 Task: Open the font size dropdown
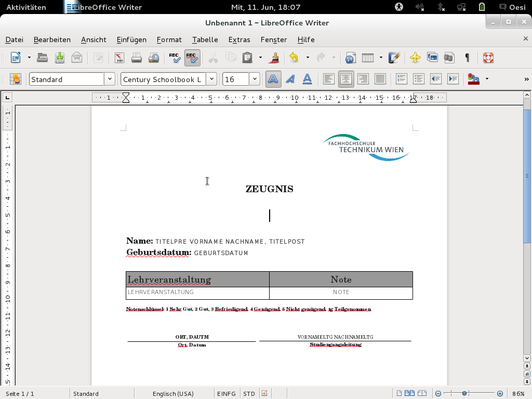tap(254, 79)
